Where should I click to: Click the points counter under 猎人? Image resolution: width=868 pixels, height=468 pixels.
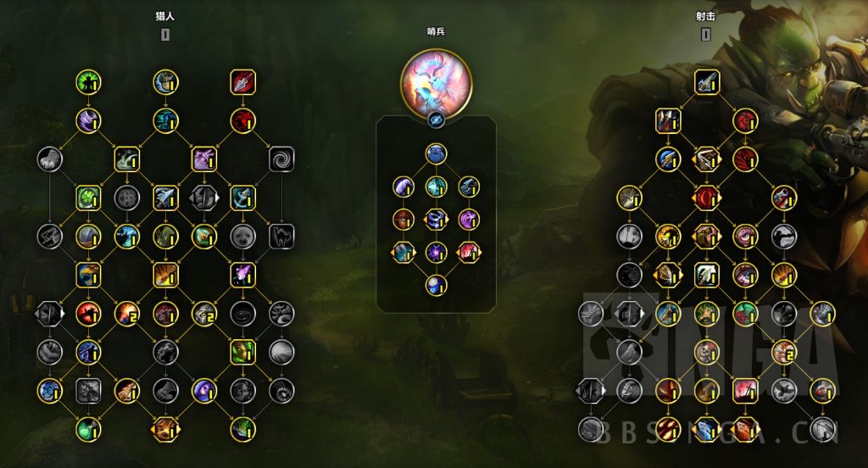(165, 35)
